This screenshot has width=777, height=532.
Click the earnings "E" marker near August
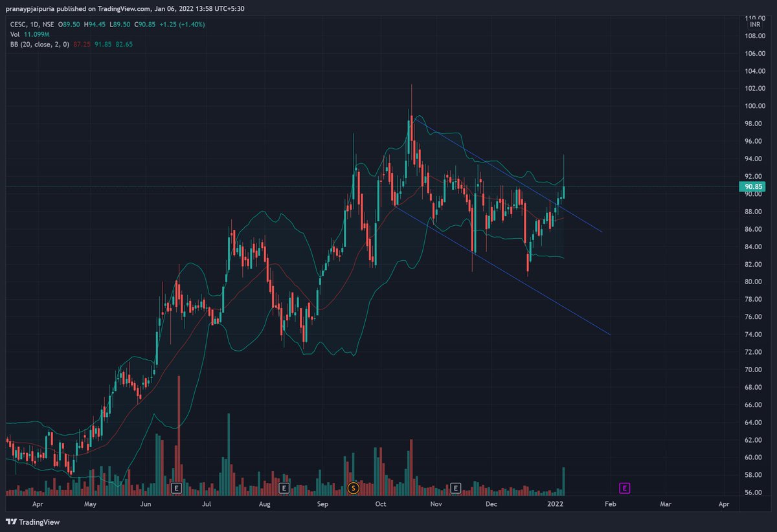(283, 489)
